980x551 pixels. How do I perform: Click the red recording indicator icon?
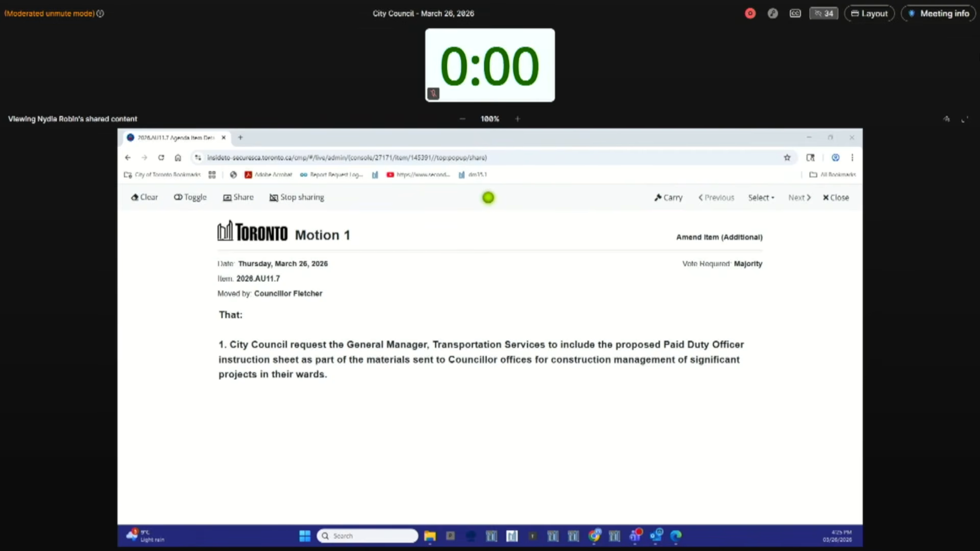click(x=750, y=14)
